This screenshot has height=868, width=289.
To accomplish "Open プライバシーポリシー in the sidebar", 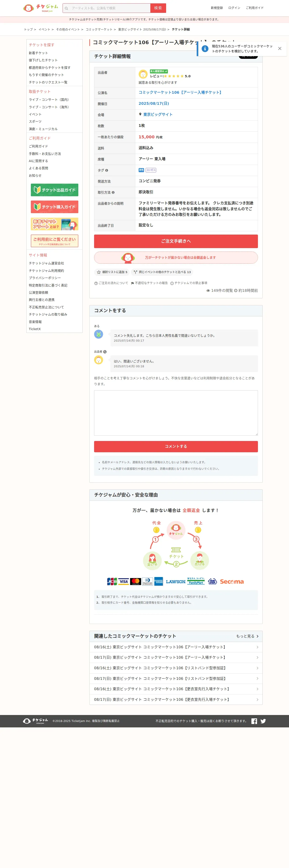I will (45, 278).
